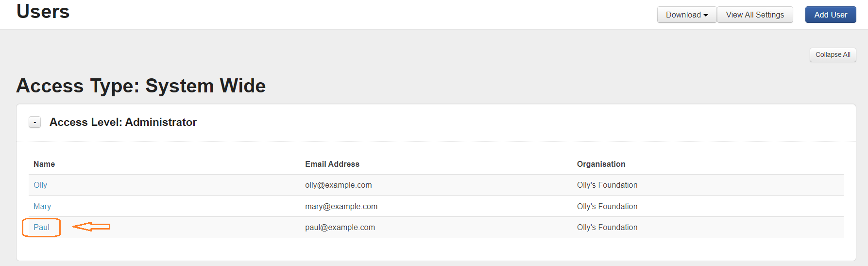Click the olly@example.com email cell
868x266 pixels.
[x=339, y=185]
